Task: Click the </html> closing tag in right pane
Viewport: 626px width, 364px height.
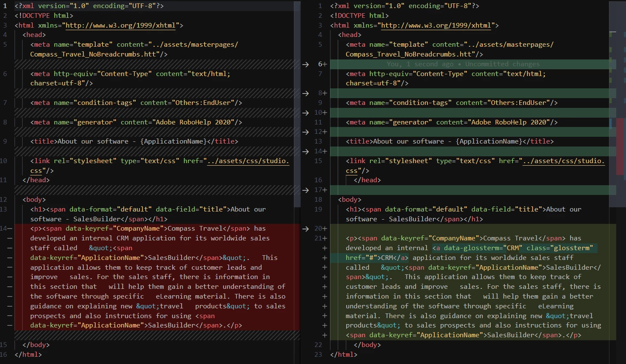Action: pos(344,354)
